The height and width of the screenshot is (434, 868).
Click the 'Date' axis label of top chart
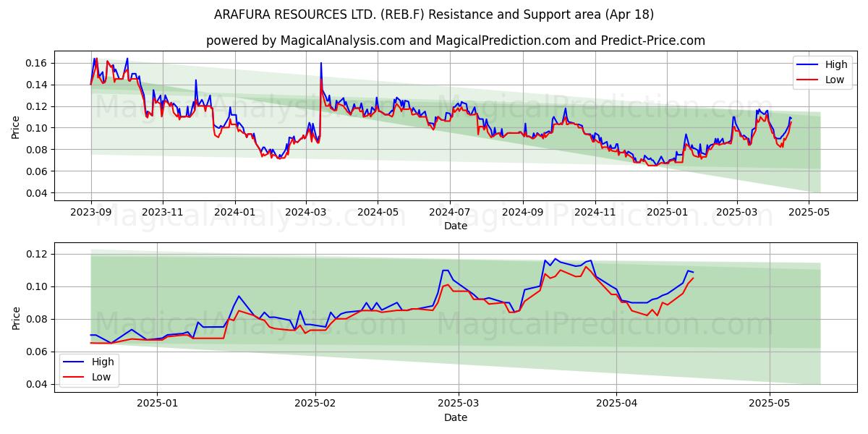(456, 226)
